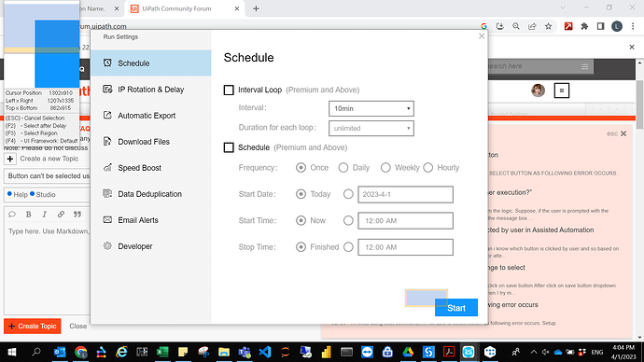Open Microsoft Teams from the taskbar

[245, 352]
